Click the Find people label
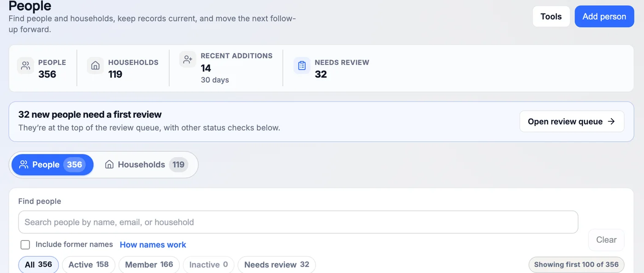This screenshot has height=273, width=644. click(x=40, y=201)
